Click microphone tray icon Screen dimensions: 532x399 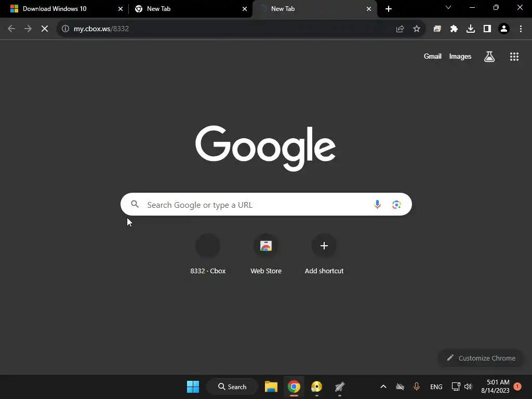click(417, 387)
